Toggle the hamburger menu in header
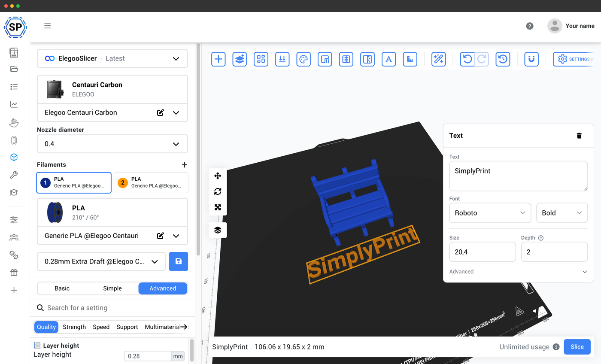Screen dimensions: 601x364 [48, 26]
